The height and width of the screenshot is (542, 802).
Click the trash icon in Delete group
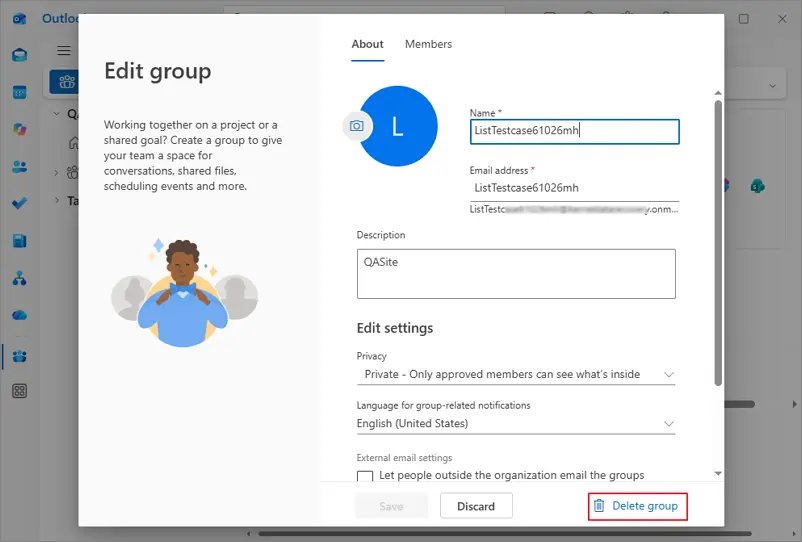[x=599, y=506]
